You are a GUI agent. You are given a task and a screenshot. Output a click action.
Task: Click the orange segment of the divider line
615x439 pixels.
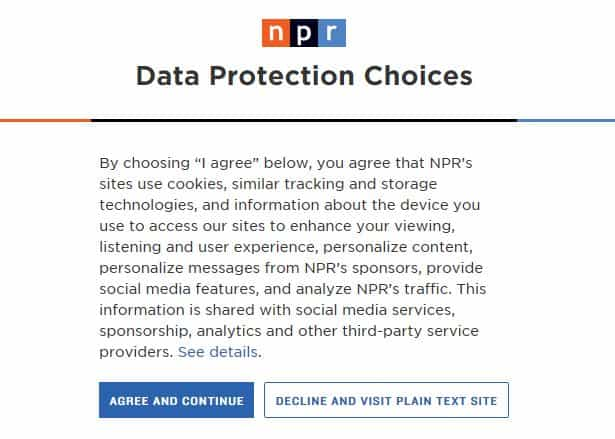(x=45, y=120)
